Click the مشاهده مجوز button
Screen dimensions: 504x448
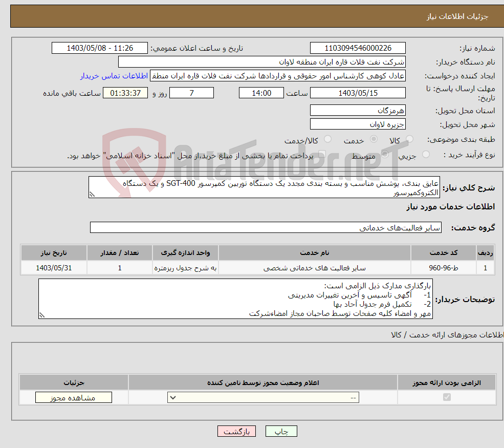point(74,397)
